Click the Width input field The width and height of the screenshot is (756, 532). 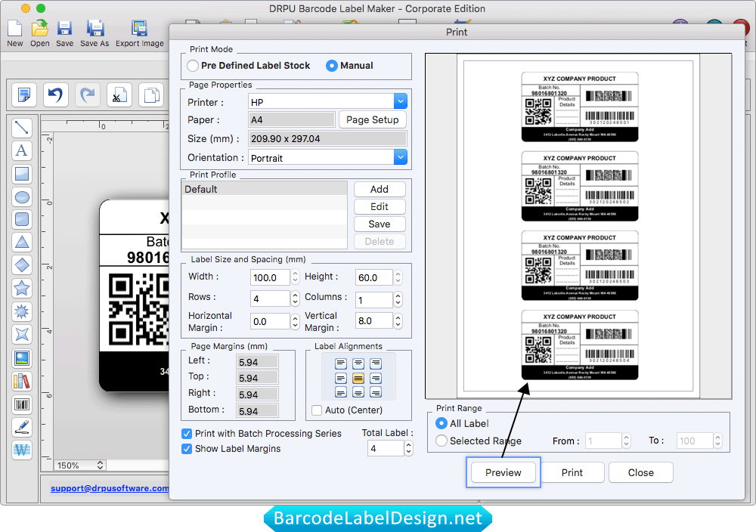270,277
